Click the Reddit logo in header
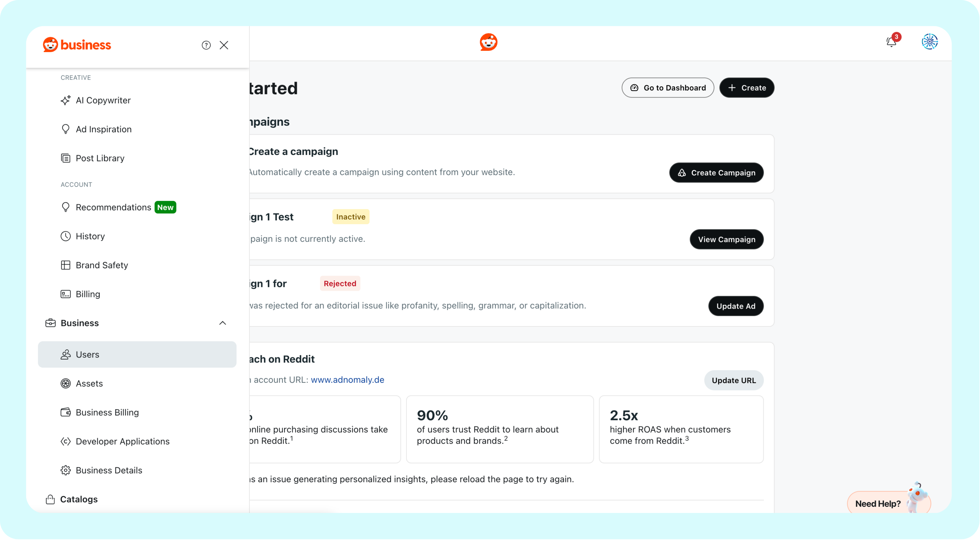Viewport: 980px width, 540px height. click(489, 42)
